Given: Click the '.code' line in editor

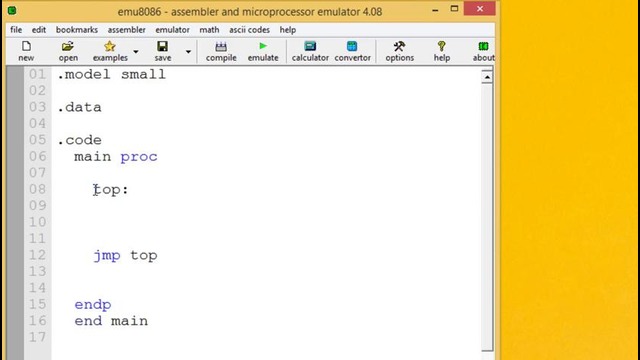Looking at the screenshot, I should 79,140.
